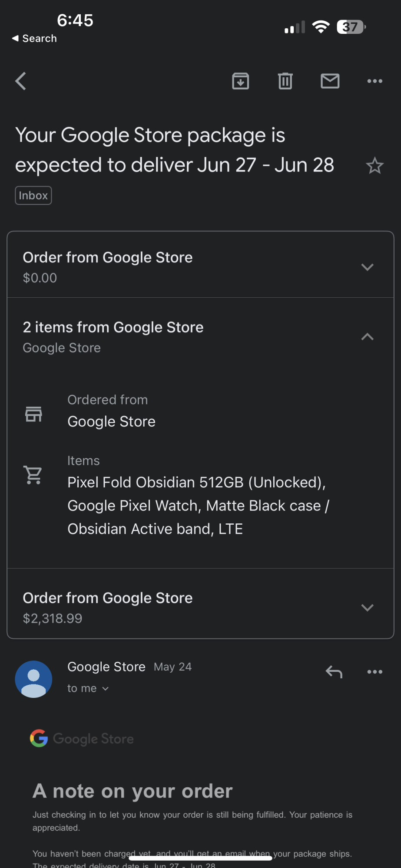Image resolution: width=401 pixels, height=868 pixels.
Task: Mark email as unread envelope icon
Action: [x=330, y=81]
